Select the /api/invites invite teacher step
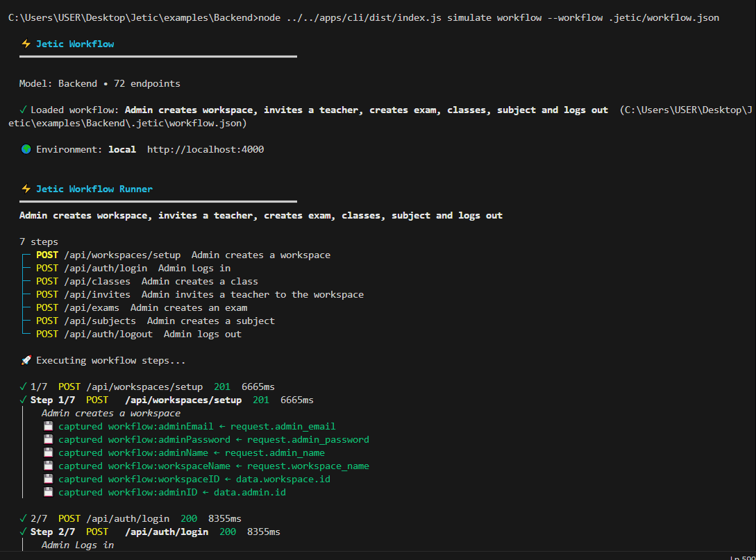This screenshot has height=560, width=756. 200,294
